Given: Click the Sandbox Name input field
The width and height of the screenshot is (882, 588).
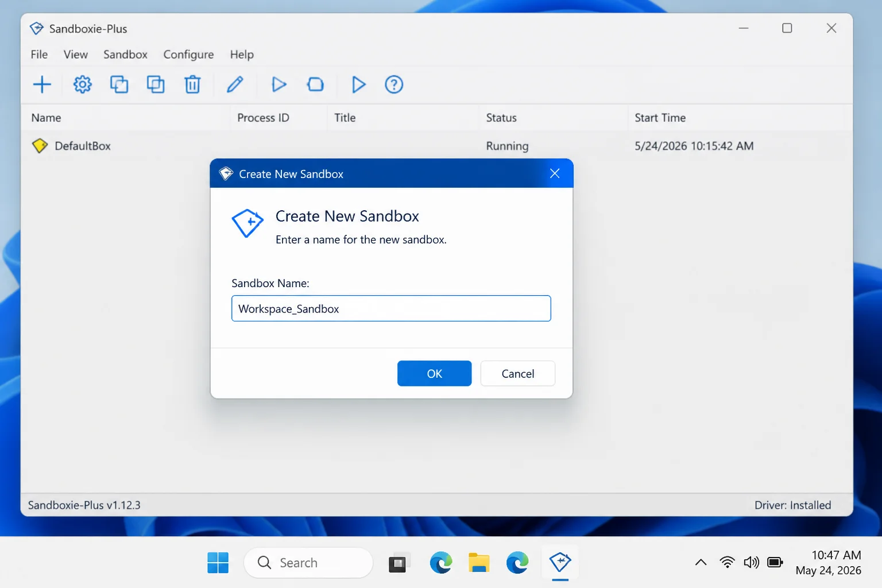Looking at the screenshot, I should point(391,308).
